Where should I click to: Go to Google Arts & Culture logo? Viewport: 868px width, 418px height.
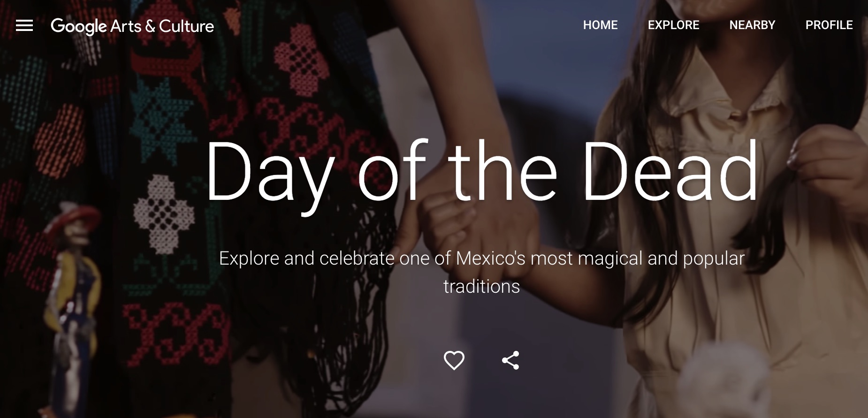point(132,26)
